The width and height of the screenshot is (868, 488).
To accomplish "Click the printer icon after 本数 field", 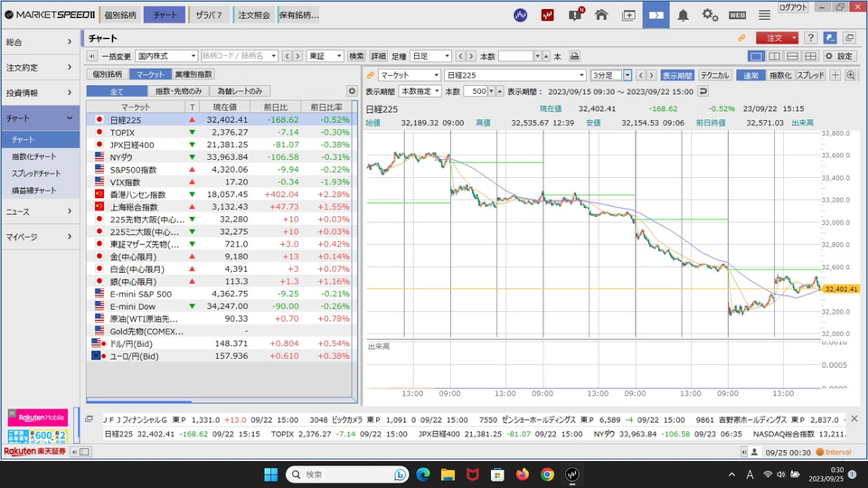I will coord(575,56).
